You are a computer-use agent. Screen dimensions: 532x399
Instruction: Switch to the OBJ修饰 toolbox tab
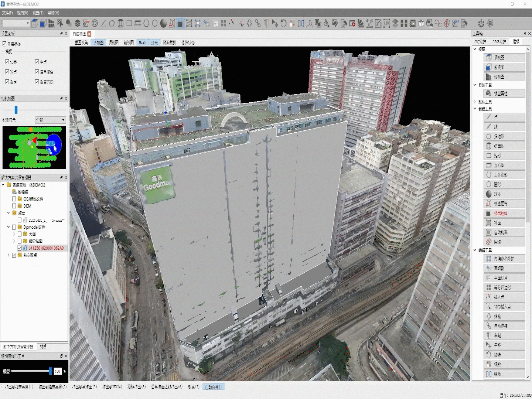click(480, 42)
